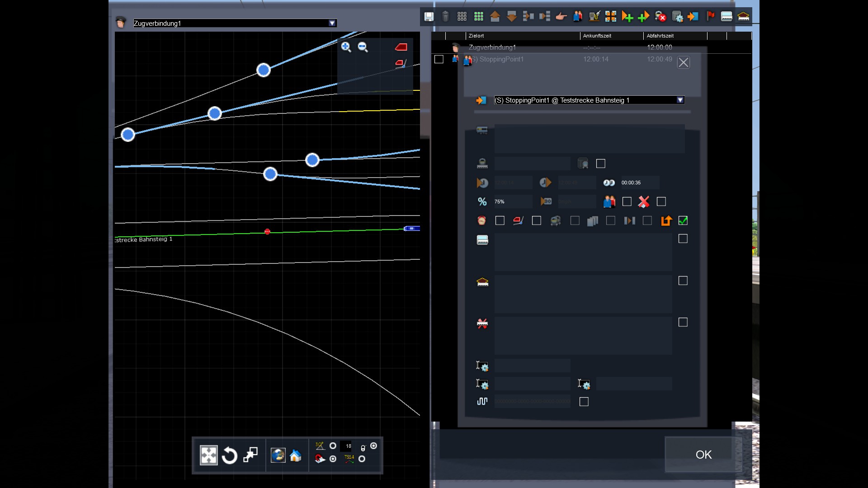Click the pointing hand toolbar icon
The width and height of the screenshot is (868, 488).
pos(561,17)
